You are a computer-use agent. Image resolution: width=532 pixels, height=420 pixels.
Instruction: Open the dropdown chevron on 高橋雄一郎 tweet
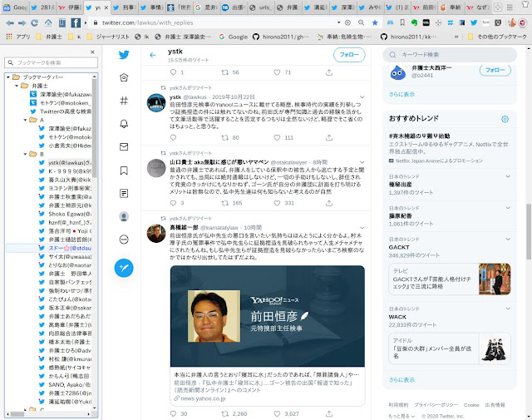(x=362, y=228)
